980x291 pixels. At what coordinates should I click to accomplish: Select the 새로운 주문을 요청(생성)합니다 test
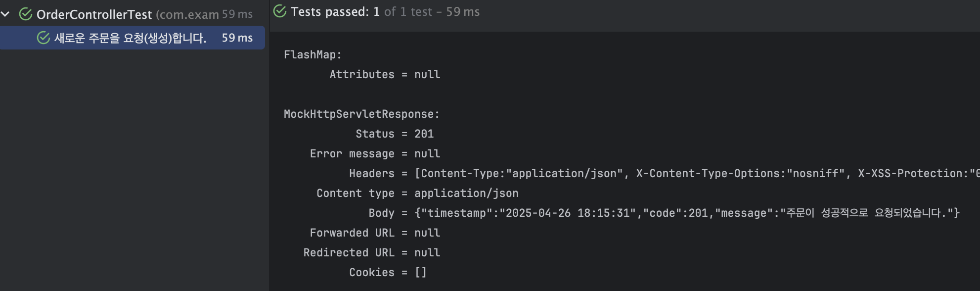click(133, 38)
